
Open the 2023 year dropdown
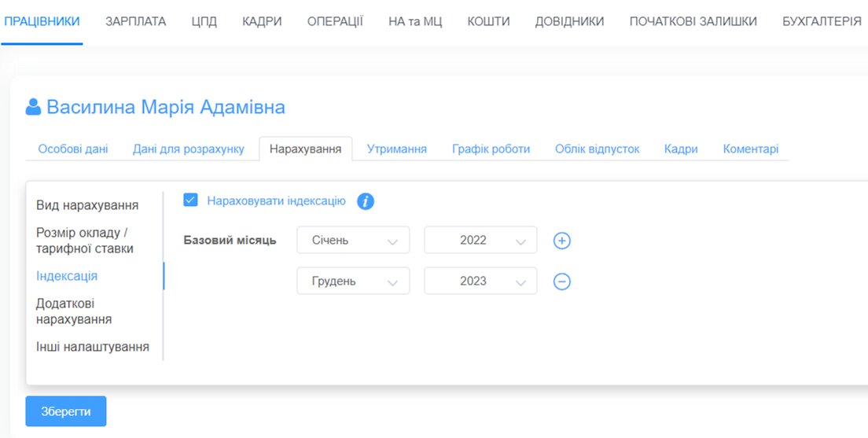coord(480,281)
